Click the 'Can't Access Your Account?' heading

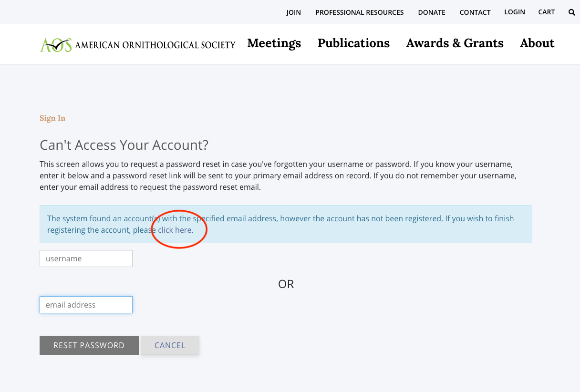[124, 145]
